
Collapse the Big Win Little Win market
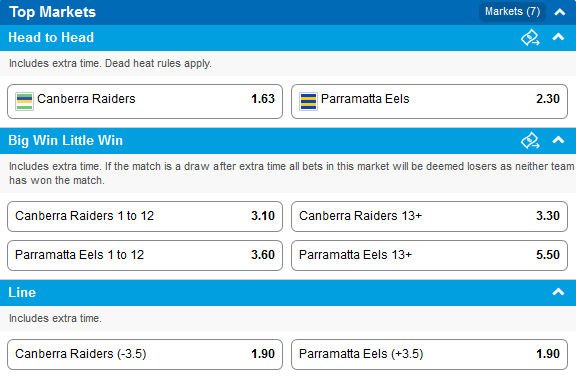pos(558,140)
